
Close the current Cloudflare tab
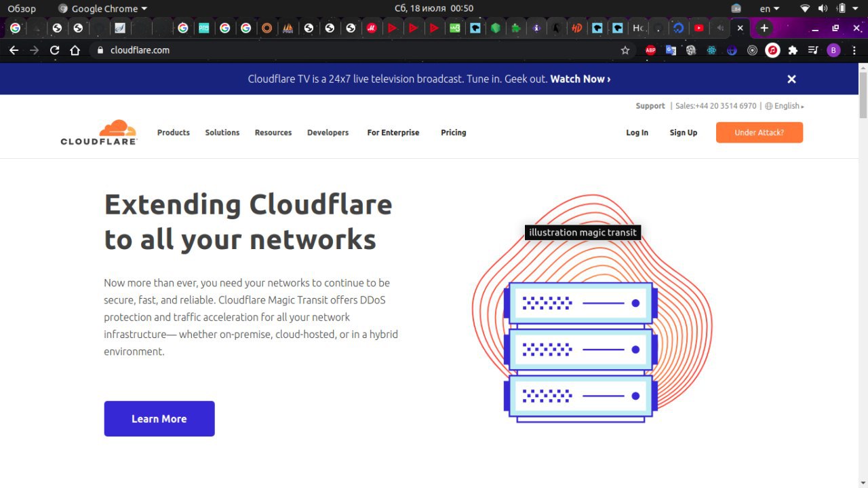740,28
